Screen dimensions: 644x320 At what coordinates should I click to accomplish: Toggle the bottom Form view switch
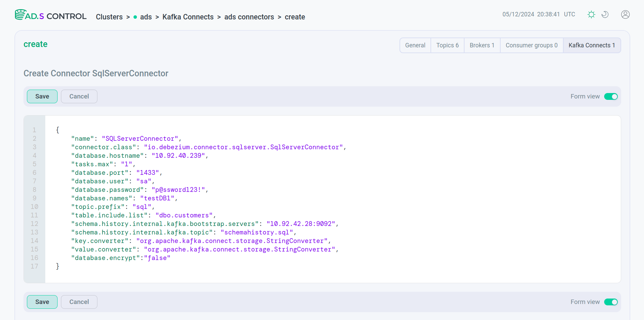click(611, 302)
